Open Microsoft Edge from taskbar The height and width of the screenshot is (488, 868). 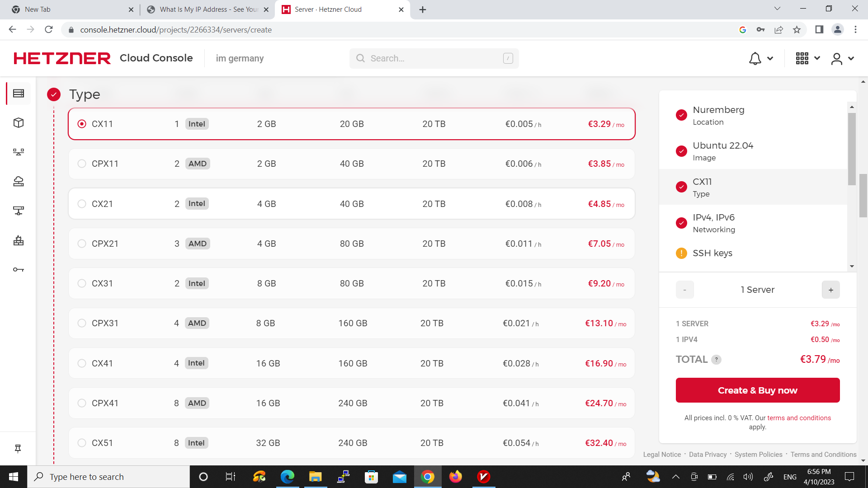pyautogui.click(x=287, y=477)
